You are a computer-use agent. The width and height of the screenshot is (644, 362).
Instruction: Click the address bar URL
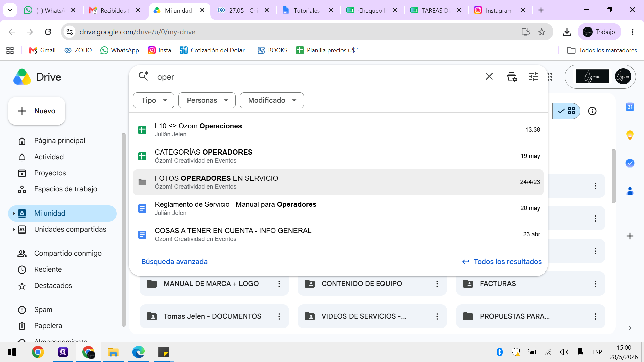tap(137, 32)
